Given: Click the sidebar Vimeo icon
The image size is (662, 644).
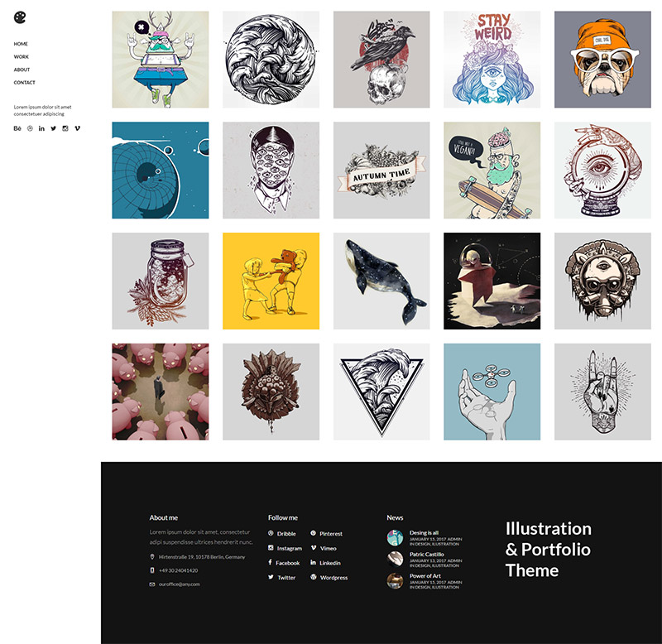Looking at the screenshot, I should click(x=77, y=128).
